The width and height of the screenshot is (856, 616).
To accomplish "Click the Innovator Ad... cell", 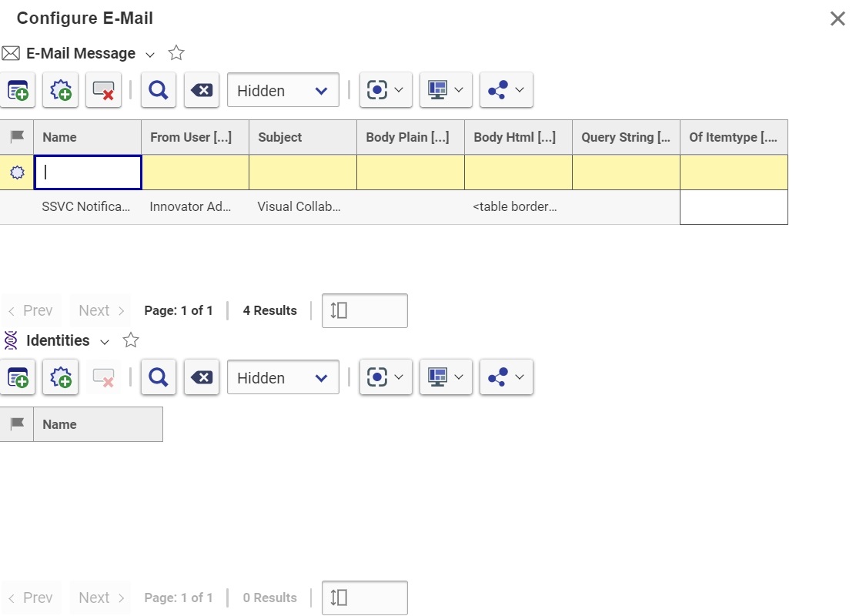I will [195, 207].
